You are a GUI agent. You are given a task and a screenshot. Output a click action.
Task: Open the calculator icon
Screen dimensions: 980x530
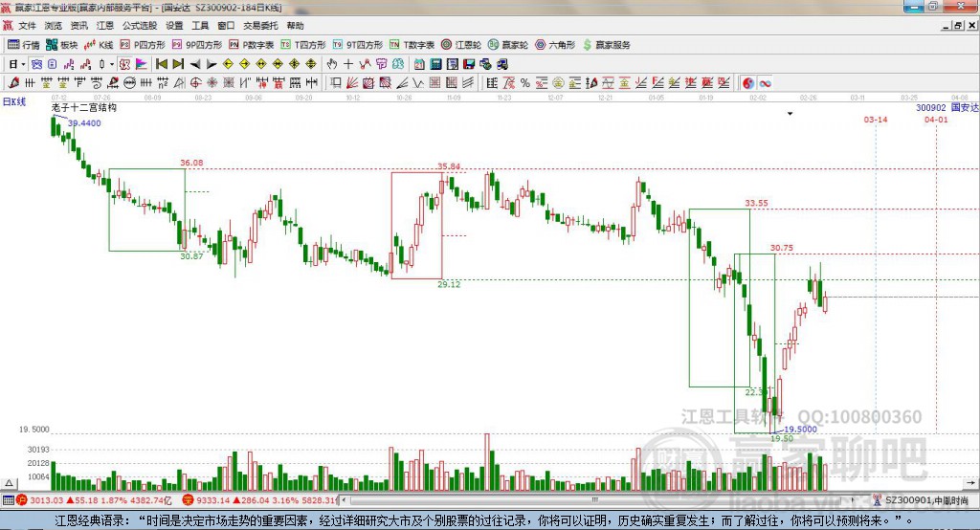point(435,64)
